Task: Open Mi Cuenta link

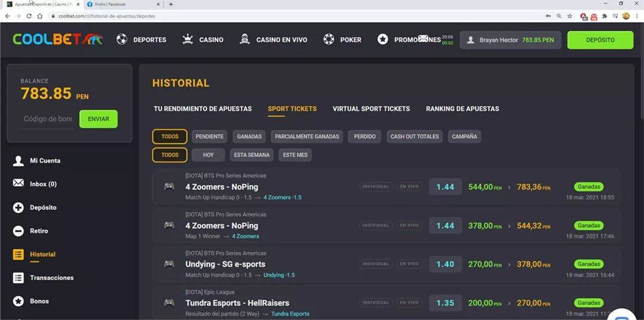Action: [45, 161]
